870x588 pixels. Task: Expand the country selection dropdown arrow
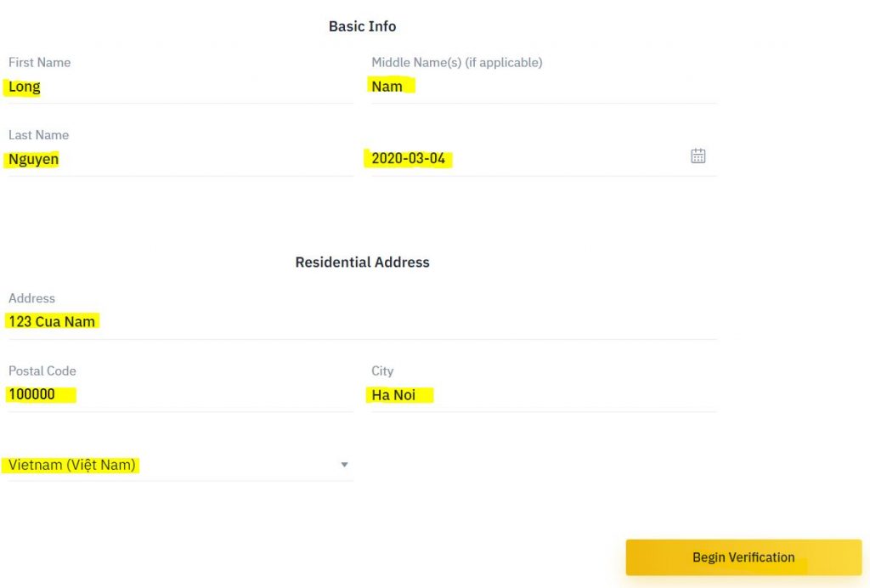coord(344,465)
